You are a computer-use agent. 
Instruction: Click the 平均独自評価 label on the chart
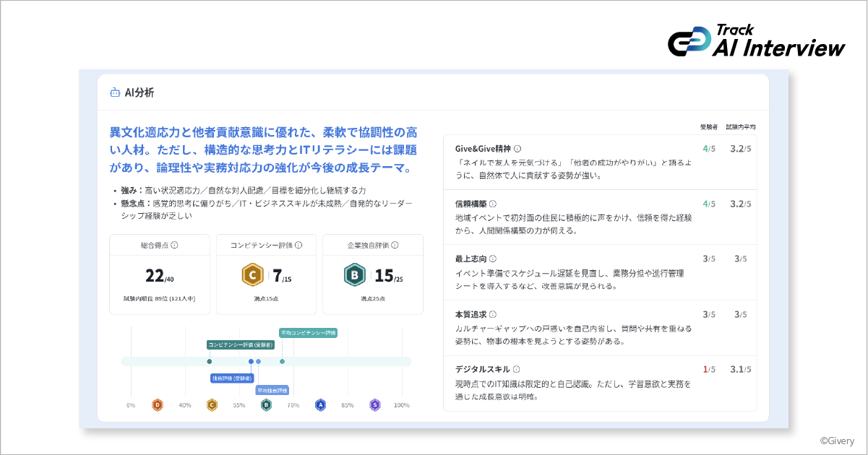point(272,390)
